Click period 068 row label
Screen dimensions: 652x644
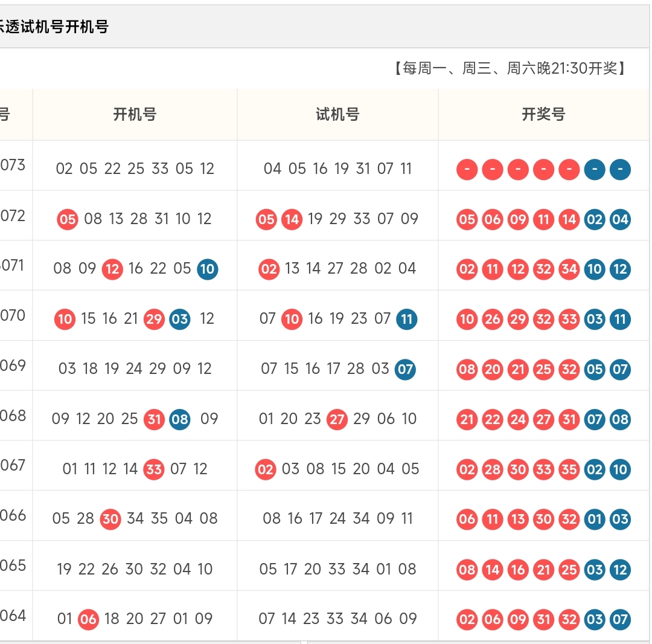[x=13, y=415]
